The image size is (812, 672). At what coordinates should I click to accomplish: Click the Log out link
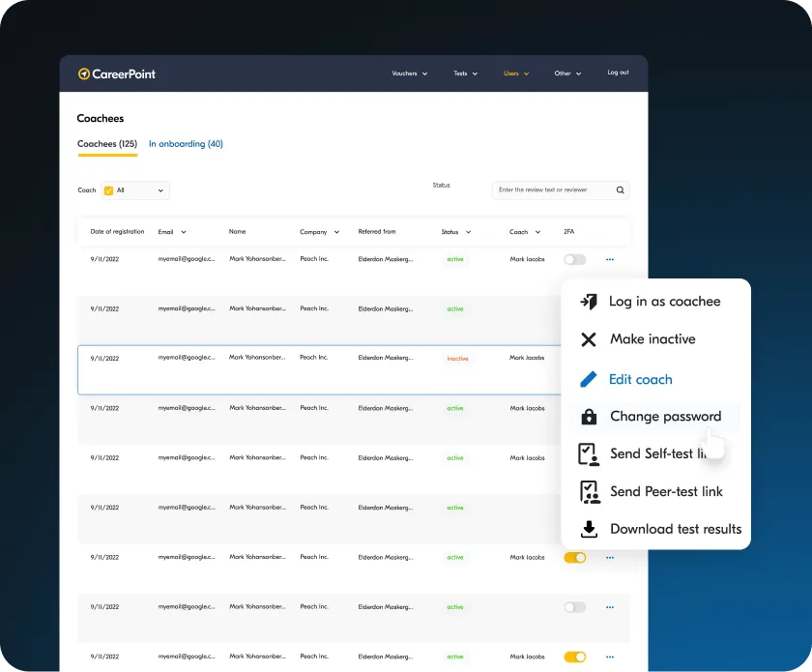[618, 73]
